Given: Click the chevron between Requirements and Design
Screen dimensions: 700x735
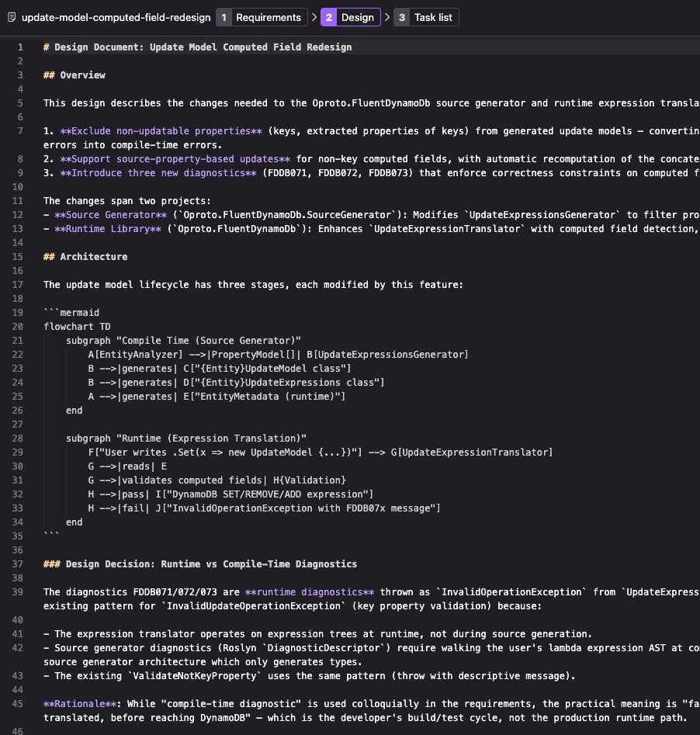Looking at the screenshot, I should click(x=314, y=17).
